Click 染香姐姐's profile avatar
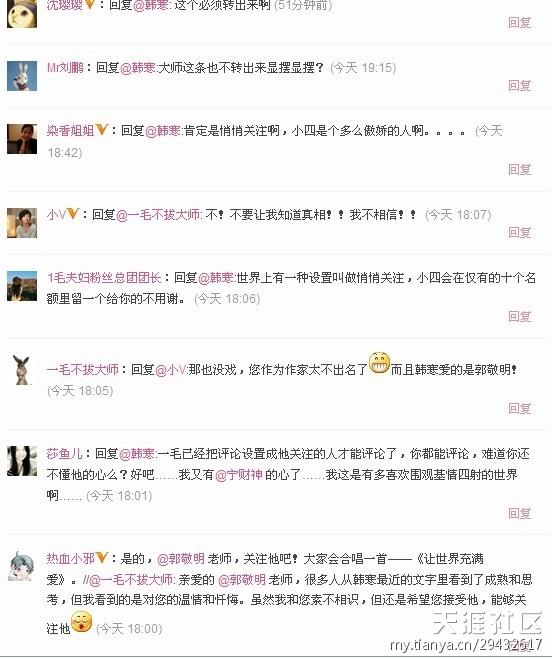 22,139
